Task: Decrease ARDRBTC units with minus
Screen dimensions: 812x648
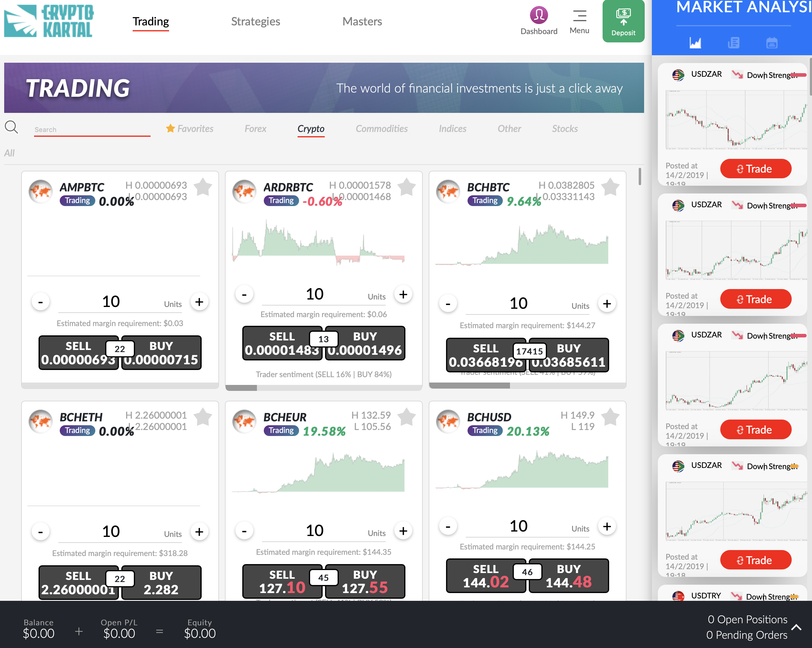Action: click(244, 294)
